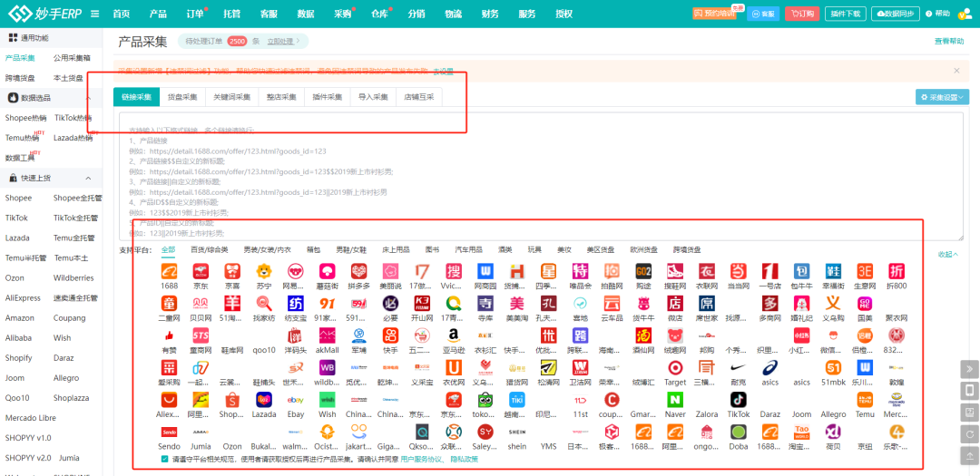The width and height of the screenshot is (980, 476).
Task: Open the 仓库 top menu
Action: pyautogui.click(x=379, y=14)
